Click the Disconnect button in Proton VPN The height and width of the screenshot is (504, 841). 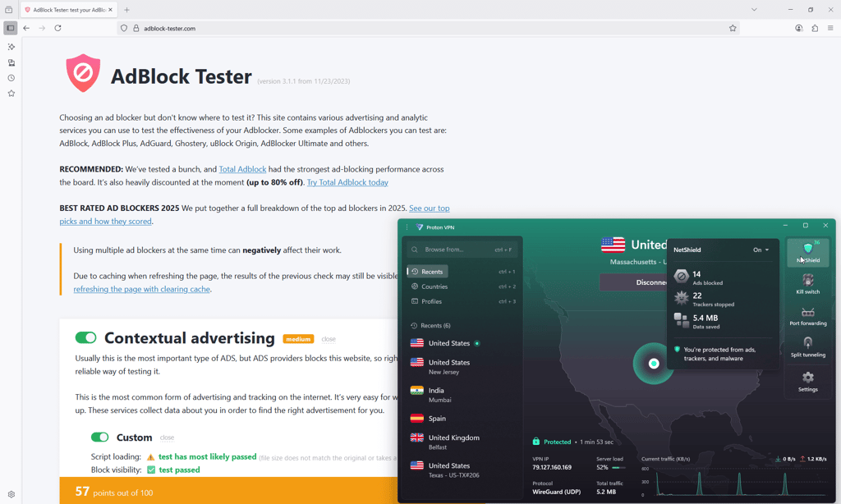tap(633, 282)
